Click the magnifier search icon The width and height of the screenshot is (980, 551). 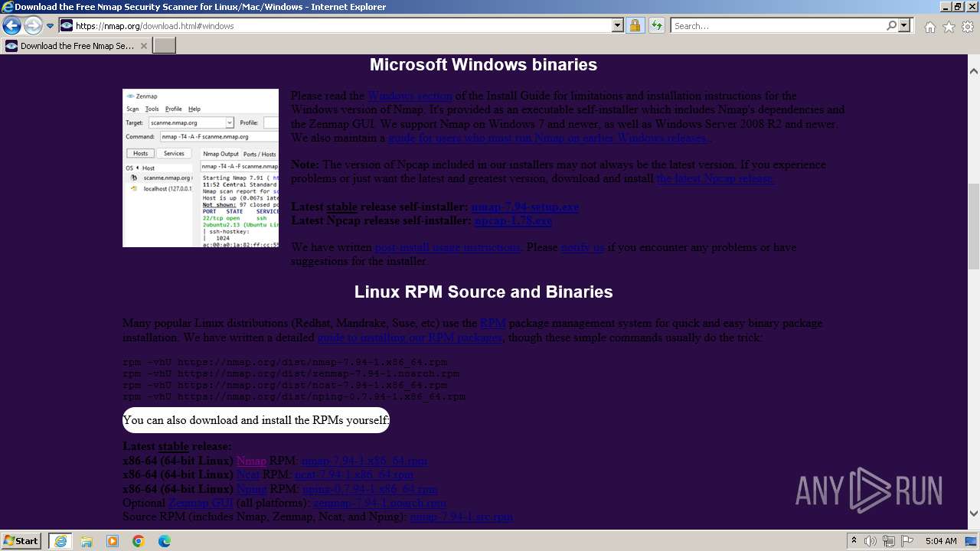point(891,25)
